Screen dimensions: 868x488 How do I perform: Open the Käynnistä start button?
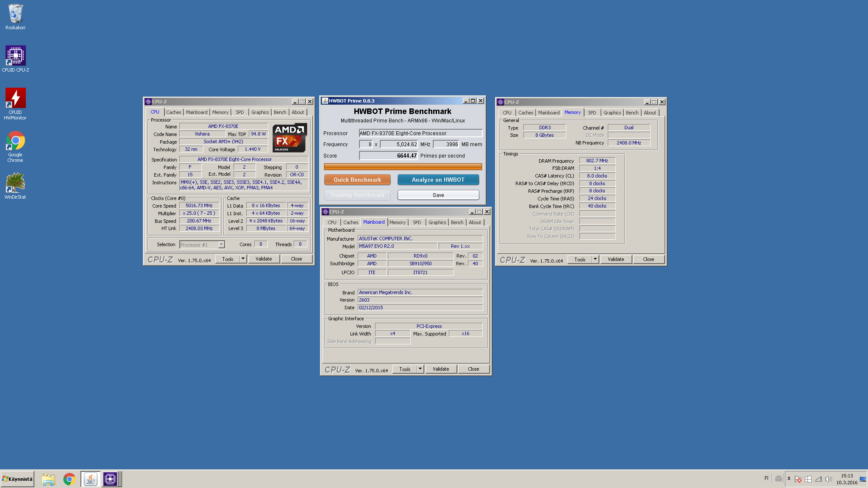tap(17, 479)
